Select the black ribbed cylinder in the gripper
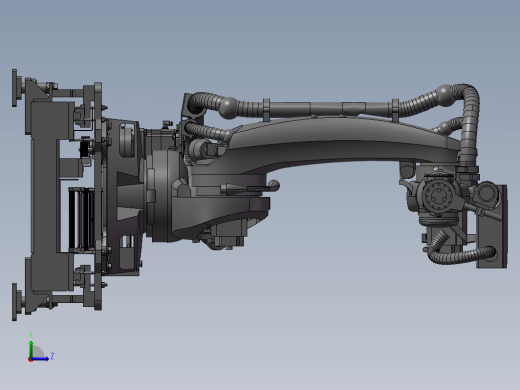 click(82, 219)
